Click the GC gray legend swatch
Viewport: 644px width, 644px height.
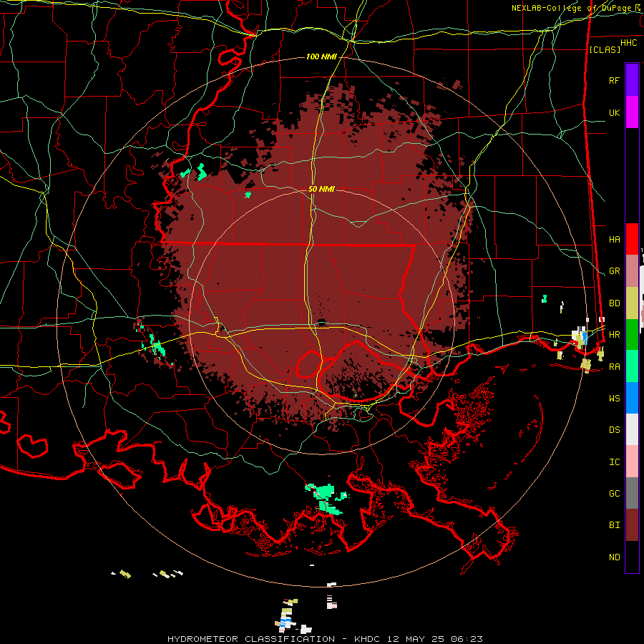632,493
